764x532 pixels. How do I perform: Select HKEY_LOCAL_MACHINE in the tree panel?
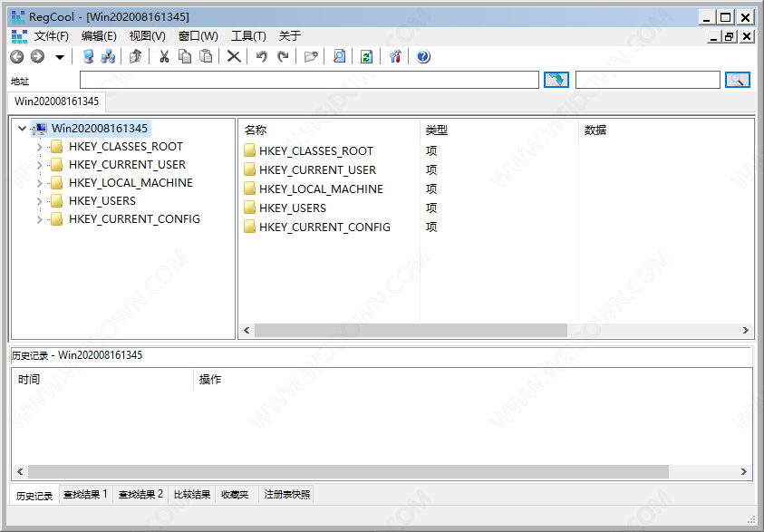pos(131,183)
